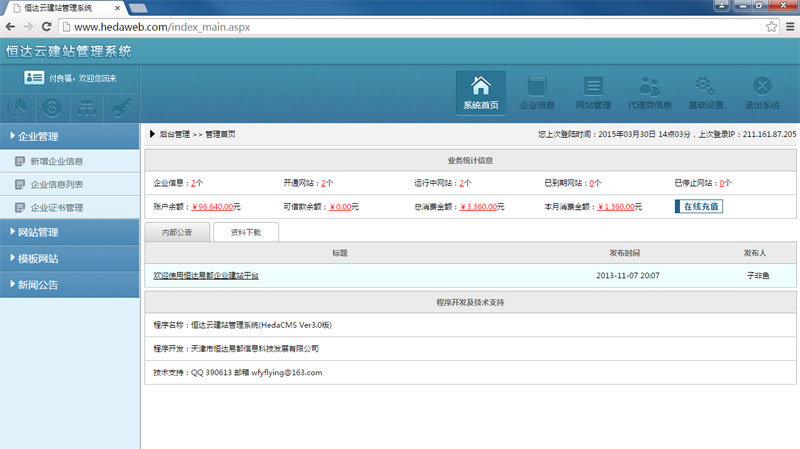The height and width of the screenshot is (449, 800).
Task: Select the 资料下载 tab
Action: [x=245, y=232]
